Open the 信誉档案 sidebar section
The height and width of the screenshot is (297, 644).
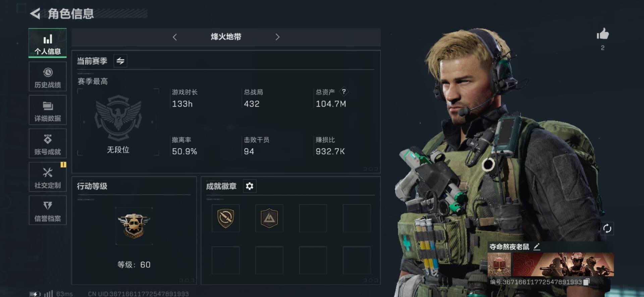pos(48,211)
